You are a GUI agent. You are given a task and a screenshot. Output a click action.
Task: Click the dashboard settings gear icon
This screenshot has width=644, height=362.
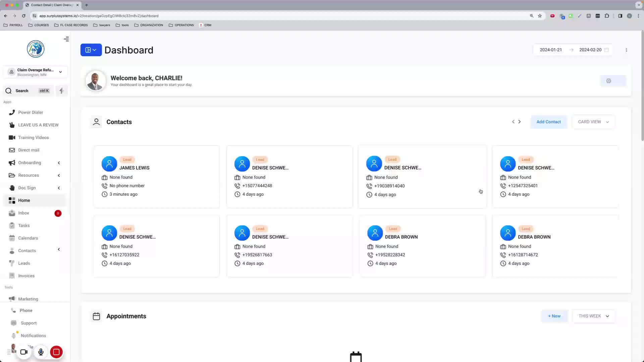tap(608, 81)
